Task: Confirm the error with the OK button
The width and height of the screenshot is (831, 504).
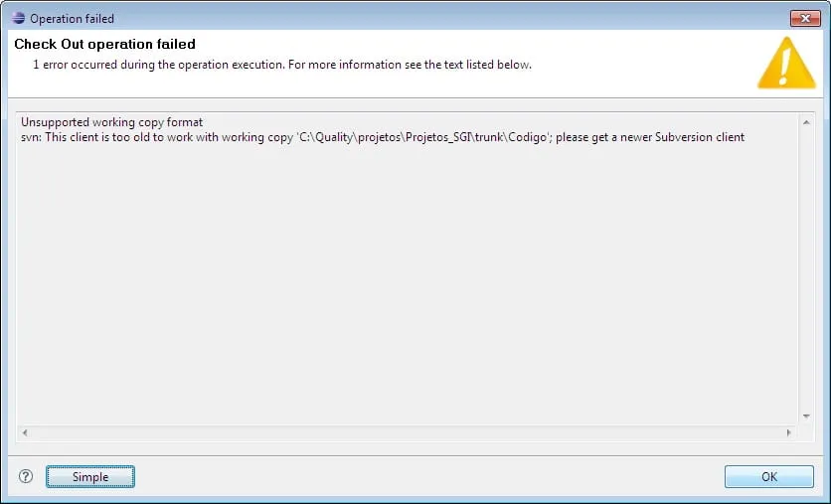Action: (769, 477)
